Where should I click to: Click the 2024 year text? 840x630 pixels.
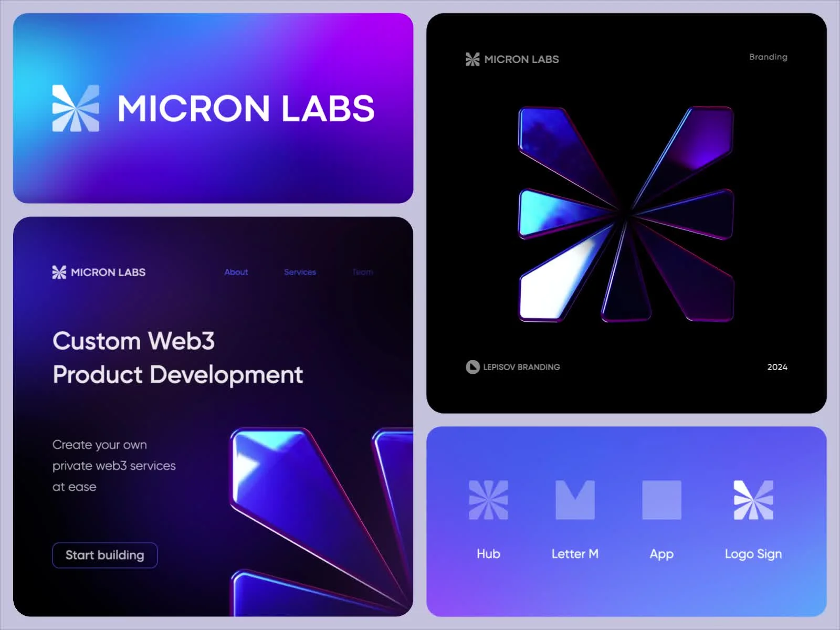(777, 367)
